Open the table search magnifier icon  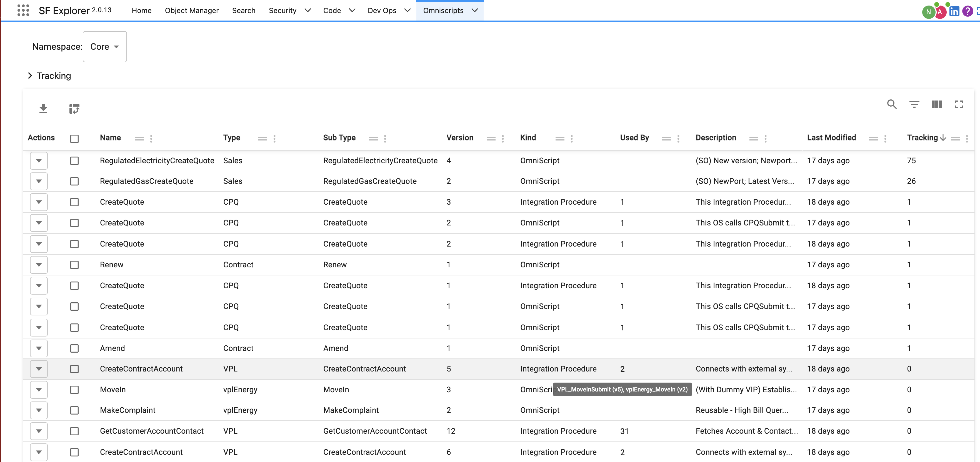[892, 104]
